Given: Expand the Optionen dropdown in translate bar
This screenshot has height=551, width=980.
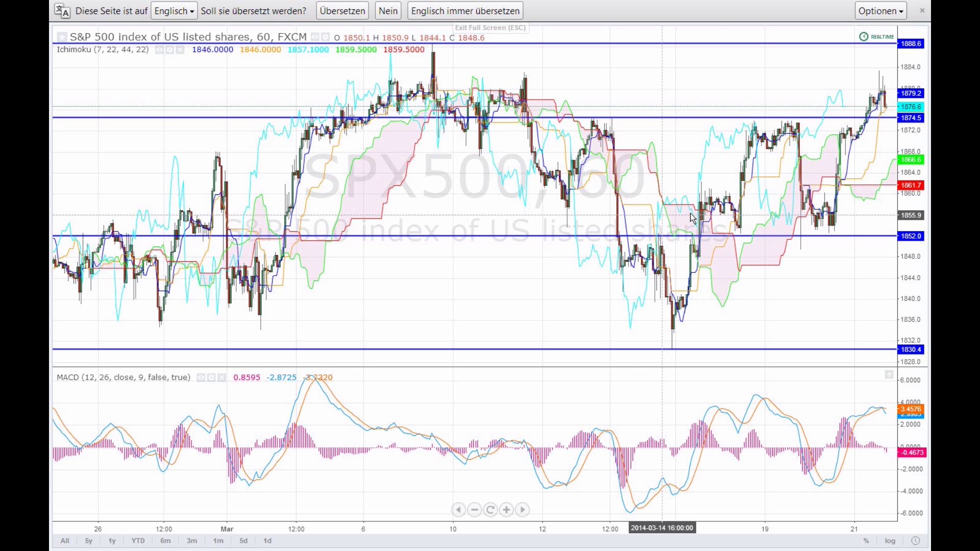Looking at the screenshot, I should pyautogui.click(x=880, y=11).
